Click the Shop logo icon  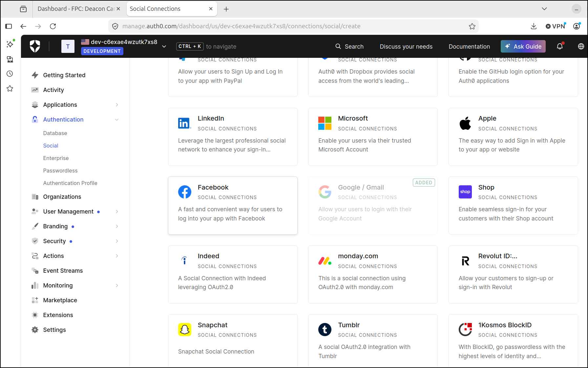tap(465, 192)
